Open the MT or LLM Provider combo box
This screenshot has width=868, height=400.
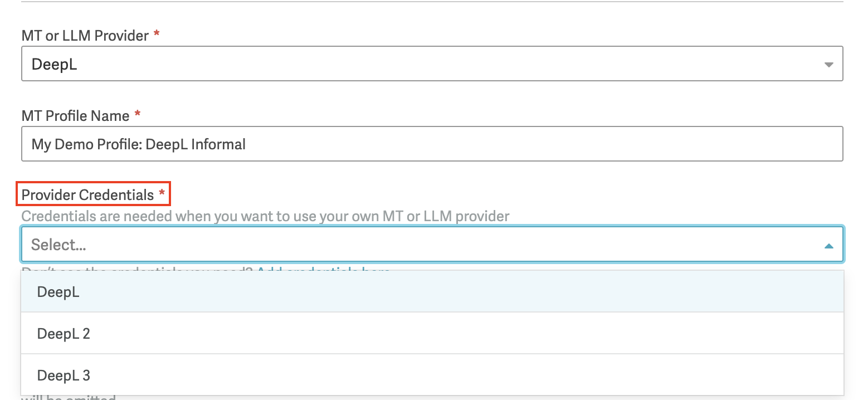pyautogui.click(x=432, y=64)
